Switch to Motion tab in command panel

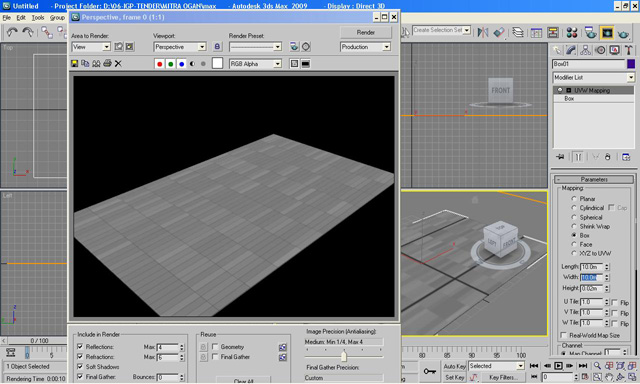click(x=600, y=50)
